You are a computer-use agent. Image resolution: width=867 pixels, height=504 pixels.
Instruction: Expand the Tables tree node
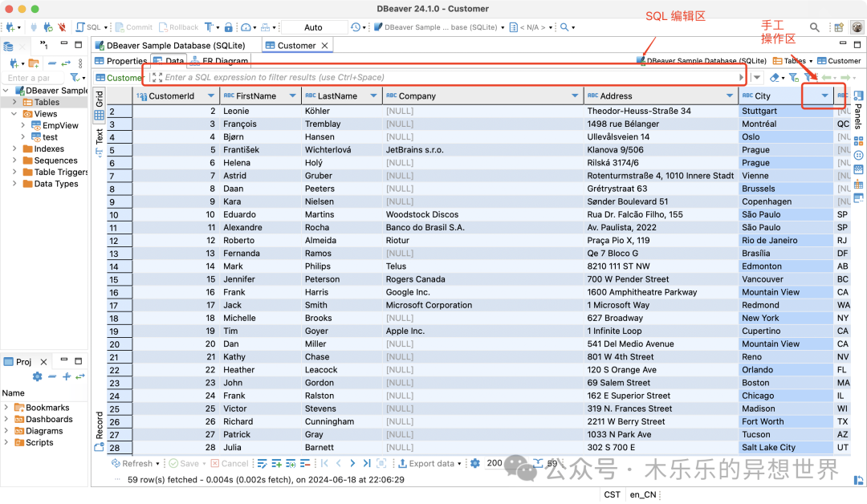pos(14,102)
